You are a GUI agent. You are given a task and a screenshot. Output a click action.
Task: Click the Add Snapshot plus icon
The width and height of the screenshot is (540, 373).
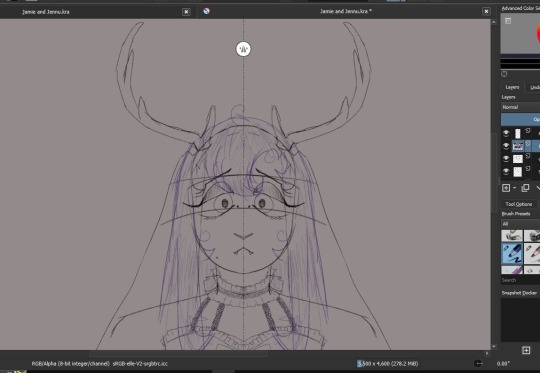[526, 350]
